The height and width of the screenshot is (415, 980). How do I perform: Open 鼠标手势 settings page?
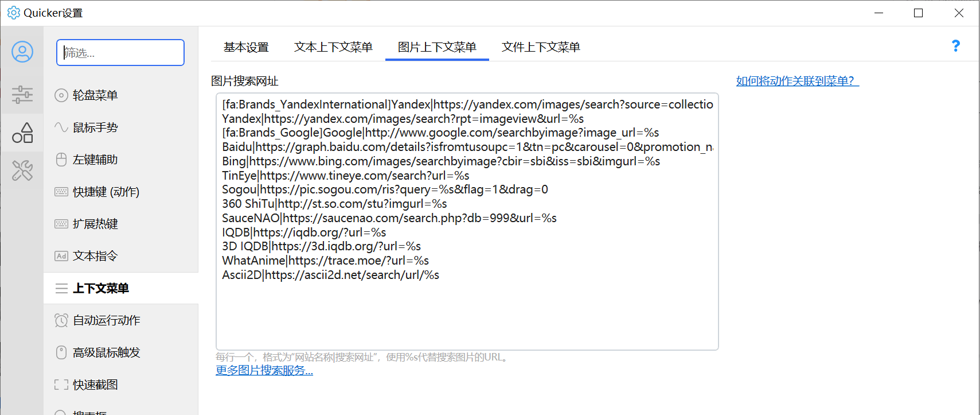point(121,127)
